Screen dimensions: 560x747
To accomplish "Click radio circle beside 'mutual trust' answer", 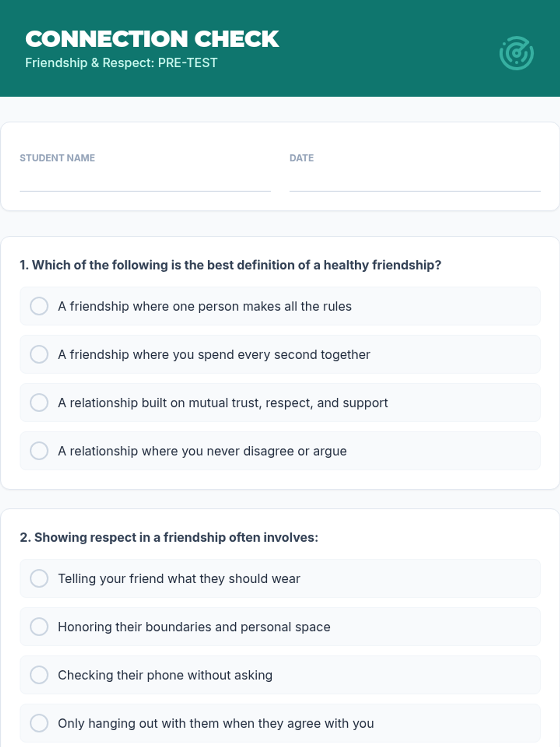I will tap(39, 402).
